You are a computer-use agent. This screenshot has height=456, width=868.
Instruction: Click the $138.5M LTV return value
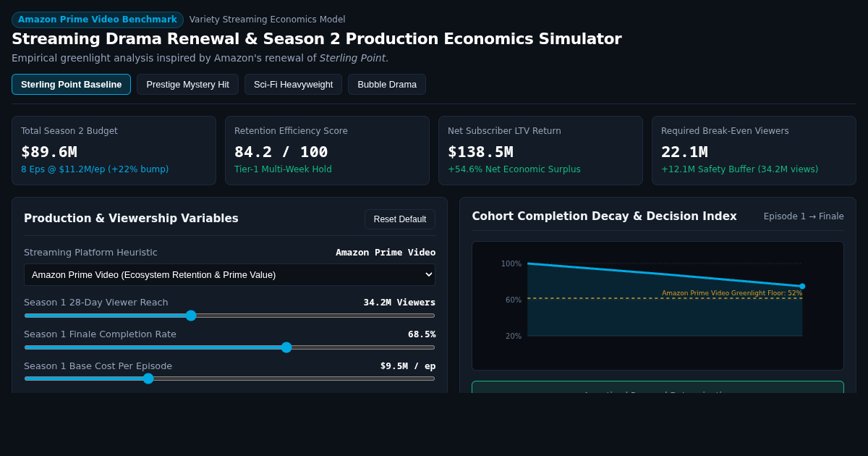point(480,152)
